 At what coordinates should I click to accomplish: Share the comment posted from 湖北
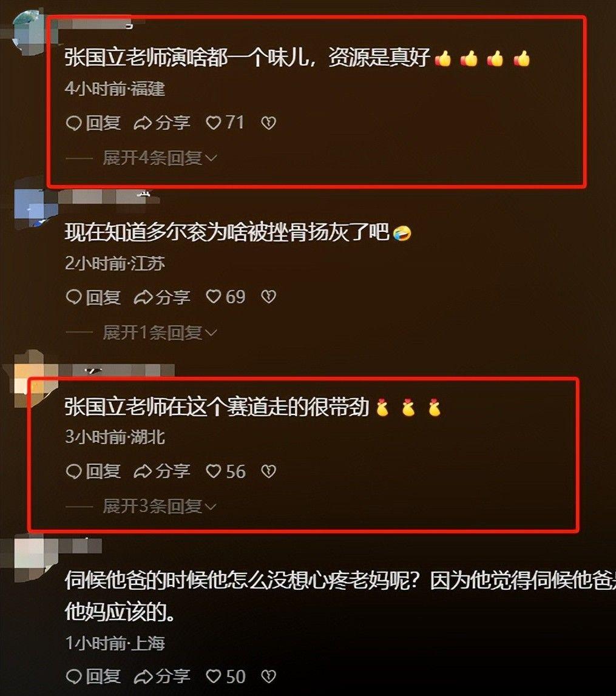coord(163,471)
